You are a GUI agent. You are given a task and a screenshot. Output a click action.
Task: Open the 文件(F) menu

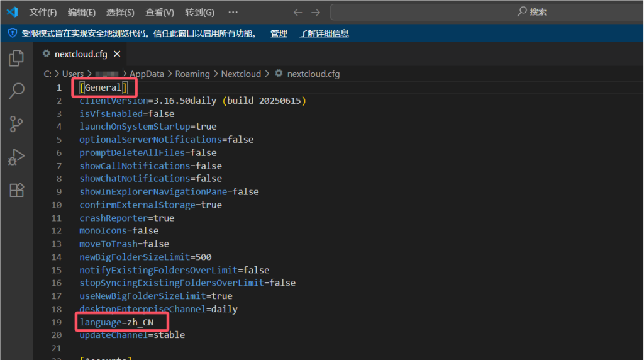click(x=43, y=12)
